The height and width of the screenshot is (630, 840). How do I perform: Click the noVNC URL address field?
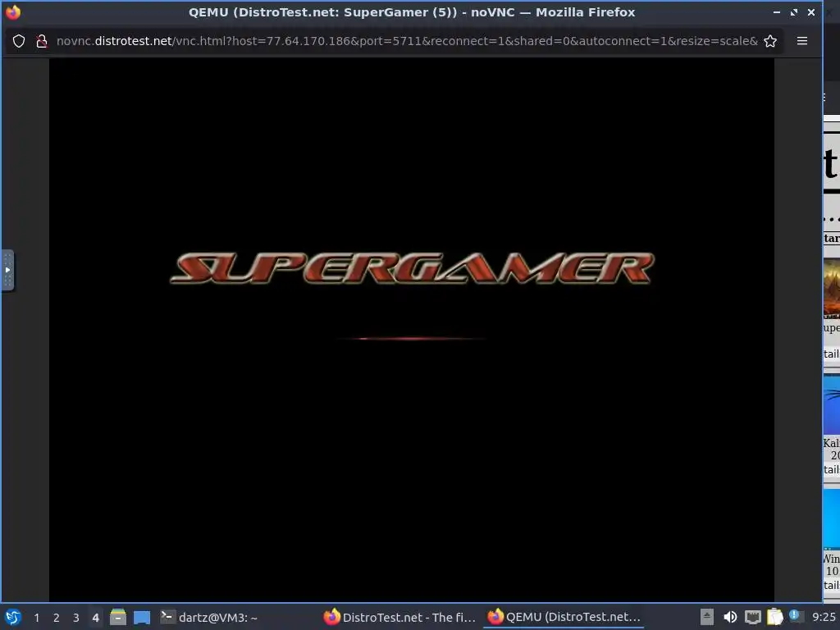pyautogui.click(x=407, y=41)
